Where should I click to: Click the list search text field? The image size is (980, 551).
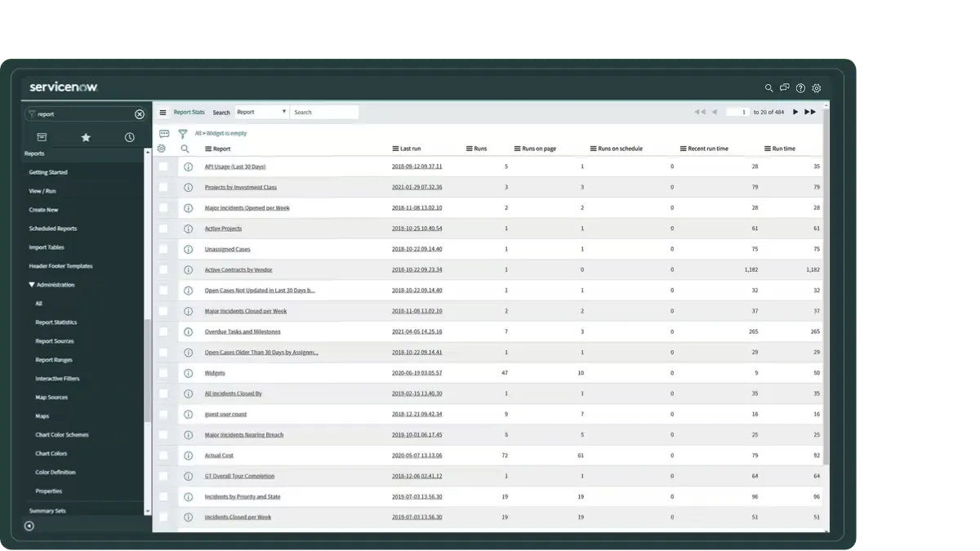324,112
